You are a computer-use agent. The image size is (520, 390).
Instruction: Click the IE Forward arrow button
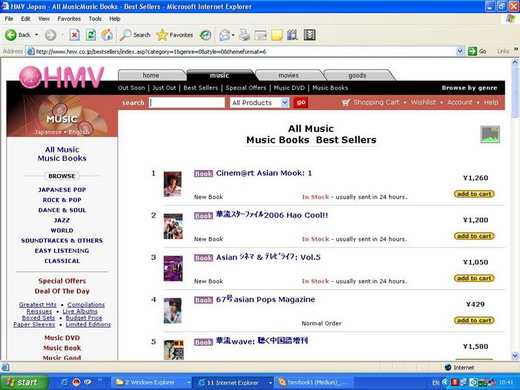[51, 35]
